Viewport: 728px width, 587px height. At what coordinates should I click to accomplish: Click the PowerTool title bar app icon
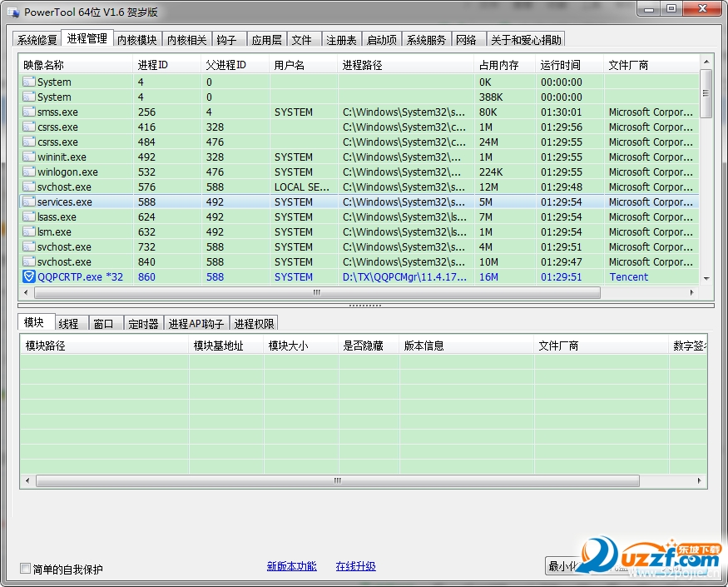click(13, 12)
